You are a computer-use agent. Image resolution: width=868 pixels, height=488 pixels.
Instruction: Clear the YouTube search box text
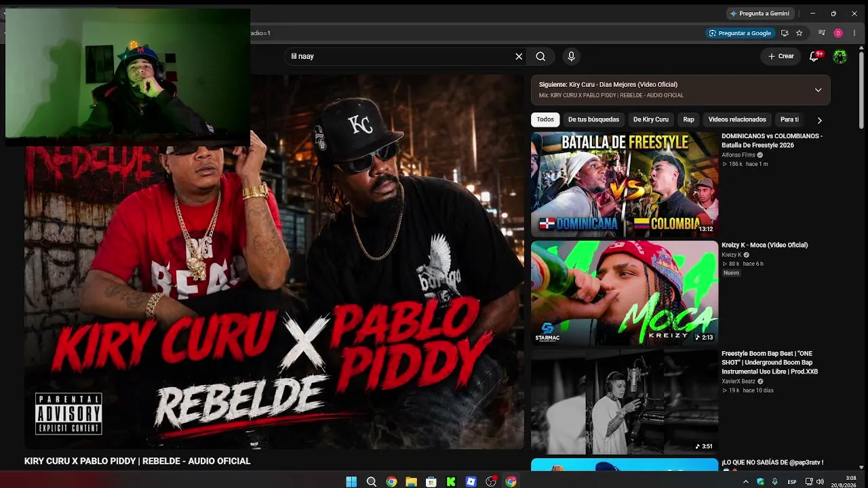click(x=519, y=56)
